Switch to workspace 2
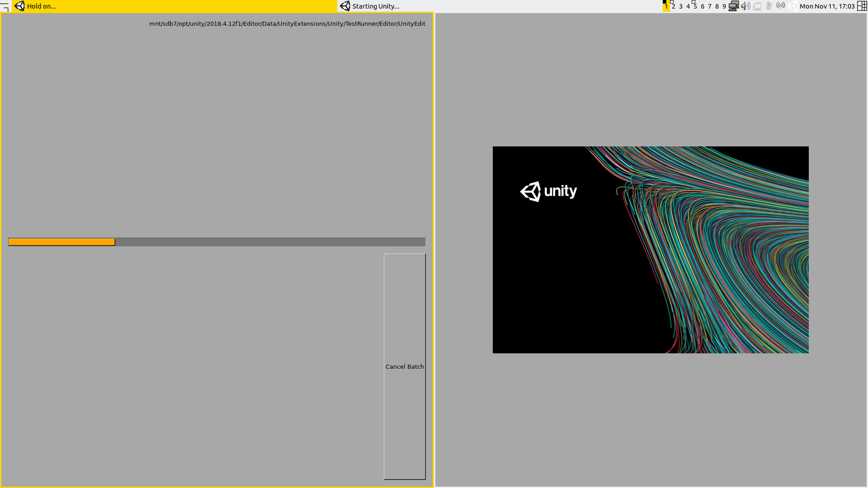 [673, 6]
